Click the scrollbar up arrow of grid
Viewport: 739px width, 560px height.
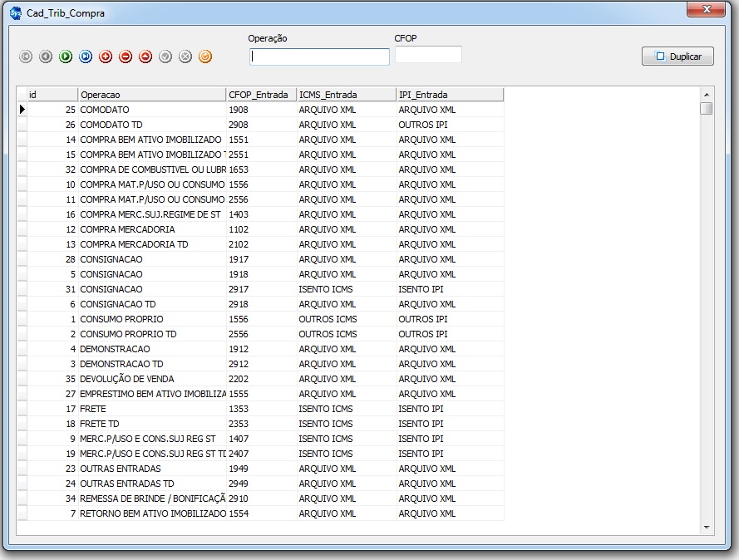coord(707,94)
